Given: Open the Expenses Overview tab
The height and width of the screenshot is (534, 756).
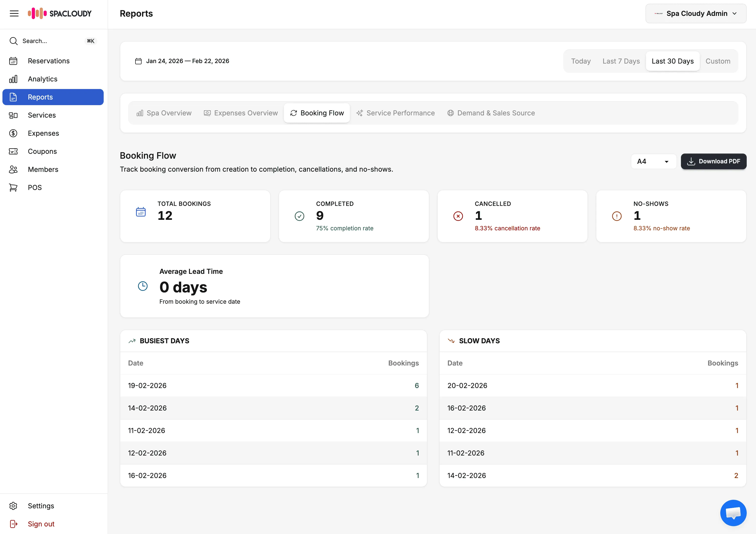Looking at the screenshot, I should [241, 113].
